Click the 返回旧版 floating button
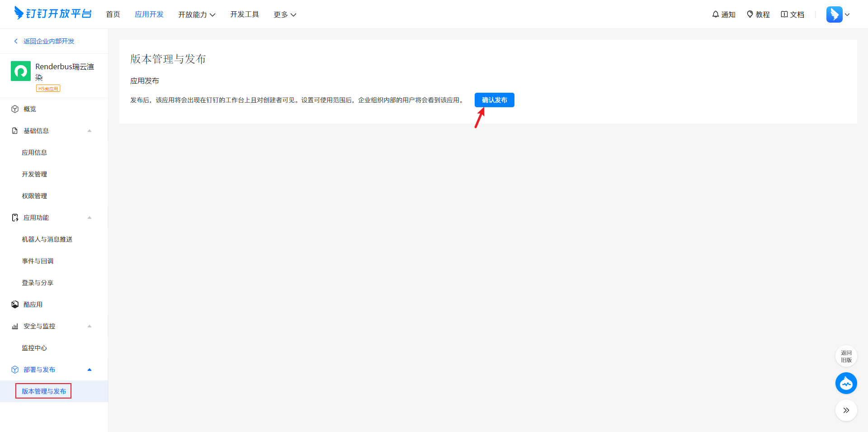 tap(846, 356)
